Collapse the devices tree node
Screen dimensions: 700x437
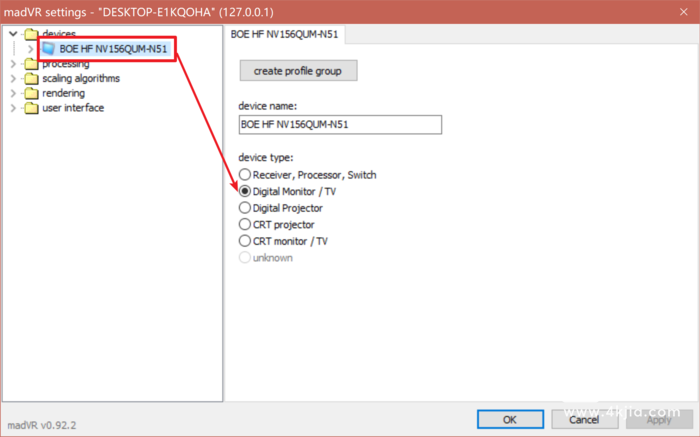pos(13,34)
